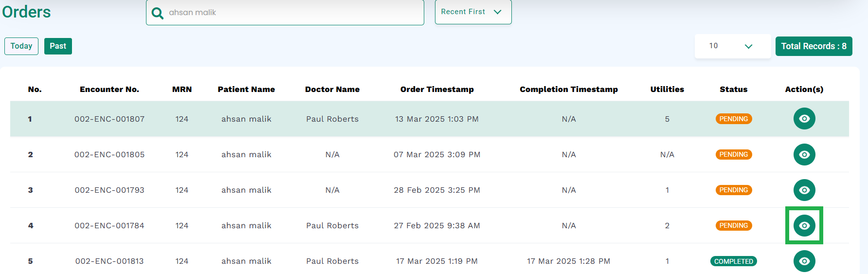Screen dimensions: 868x274
Task: Click the COMPLETED status badge
Action: pyautogui.click(x=734, y=261)
